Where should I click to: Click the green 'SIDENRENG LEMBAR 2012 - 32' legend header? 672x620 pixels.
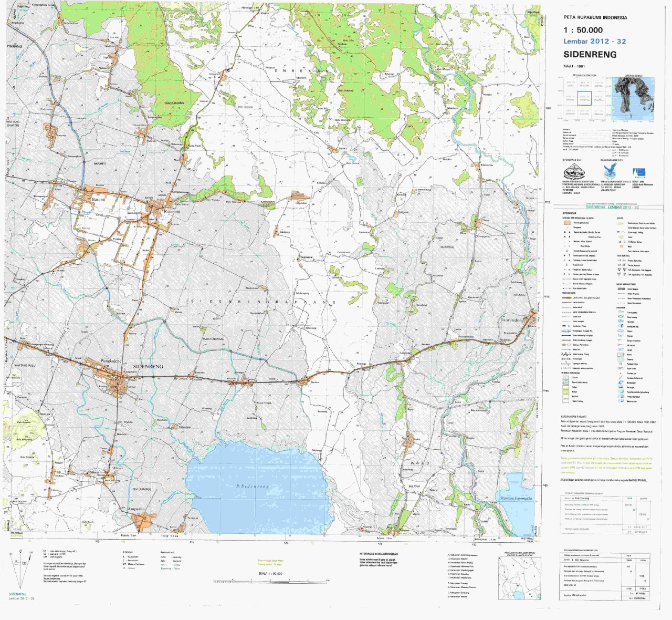point(611,207)
